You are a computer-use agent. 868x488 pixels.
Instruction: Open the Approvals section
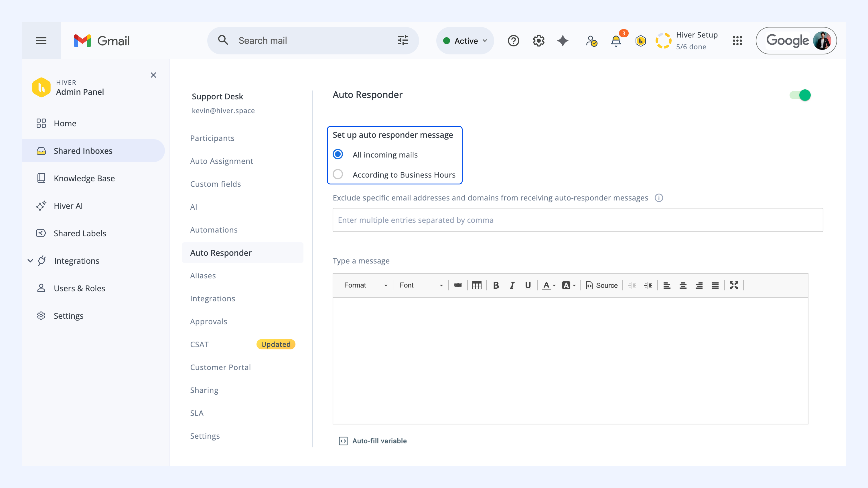(209, 322)
